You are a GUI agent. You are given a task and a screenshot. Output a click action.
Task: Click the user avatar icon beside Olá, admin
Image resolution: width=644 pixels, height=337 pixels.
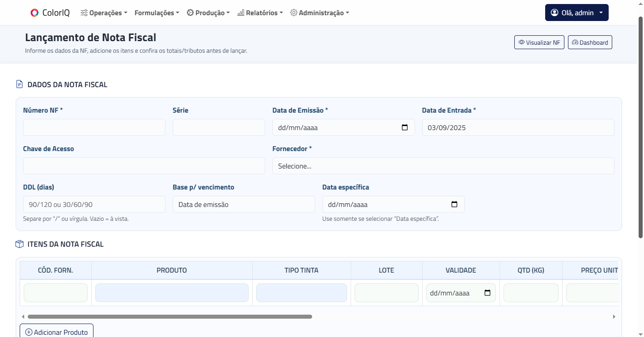point(555,13)
